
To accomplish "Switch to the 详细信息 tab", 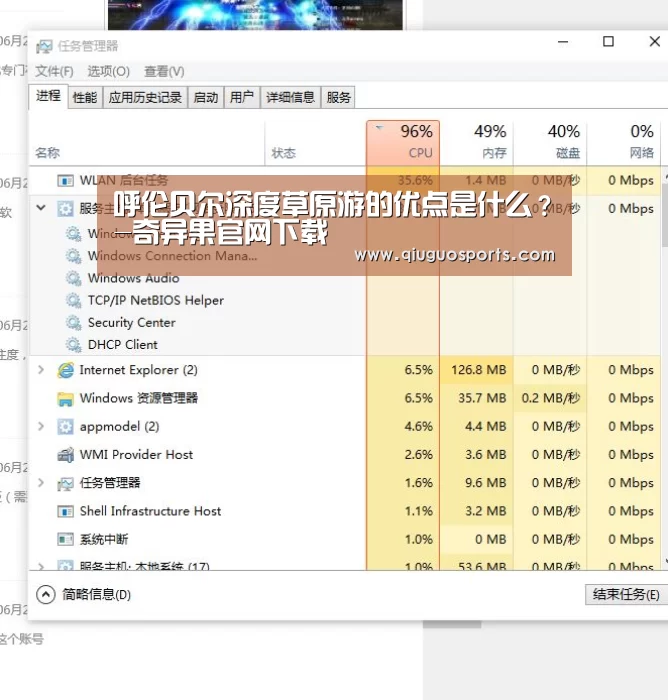I will [290, 97].
